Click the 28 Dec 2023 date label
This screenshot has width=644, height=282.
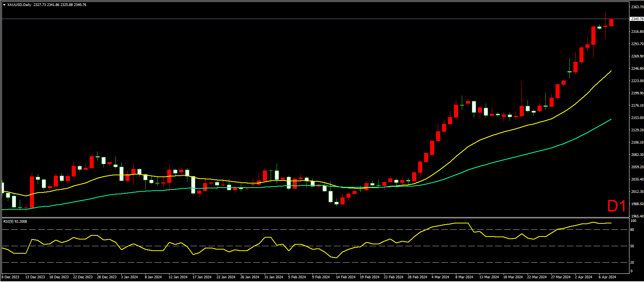pyautogui.click(x=107, y=277)
